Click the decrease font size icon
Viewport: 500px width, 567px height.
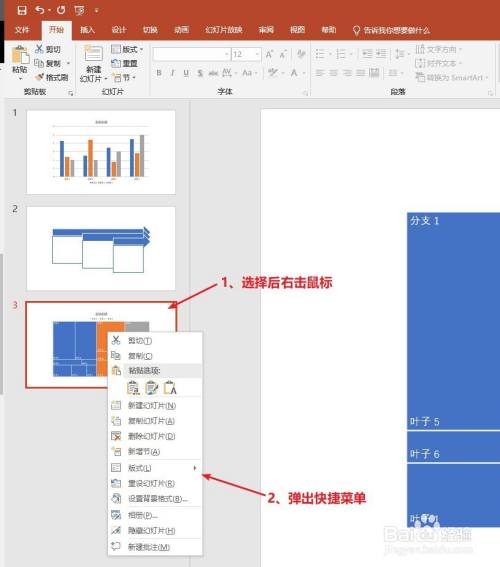(x=283, y=54)
